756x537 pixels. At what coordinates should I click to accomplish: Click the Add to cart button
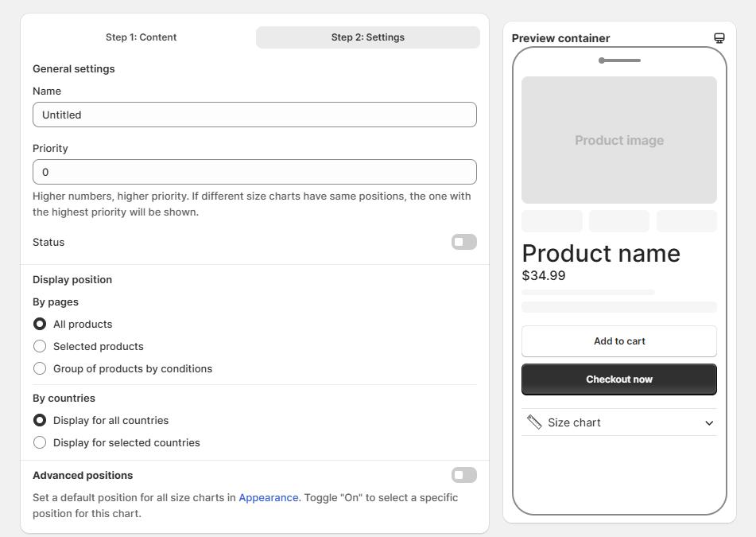tap(619, 341)
